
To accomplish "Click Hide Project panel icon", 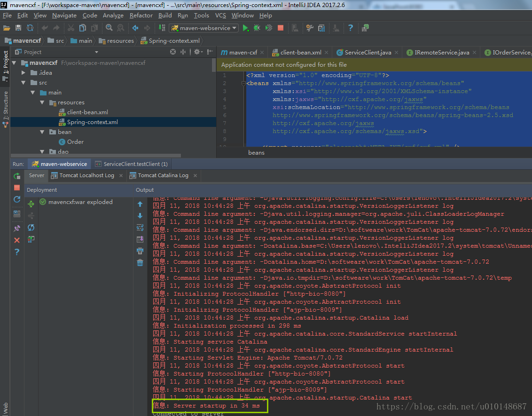I will point(210,52).
